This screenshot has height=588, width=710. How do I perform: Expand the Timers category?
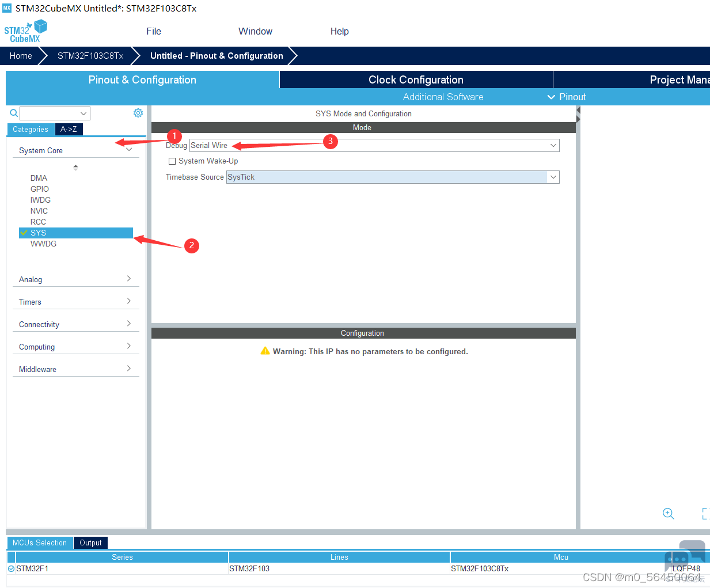pos(75,302)
